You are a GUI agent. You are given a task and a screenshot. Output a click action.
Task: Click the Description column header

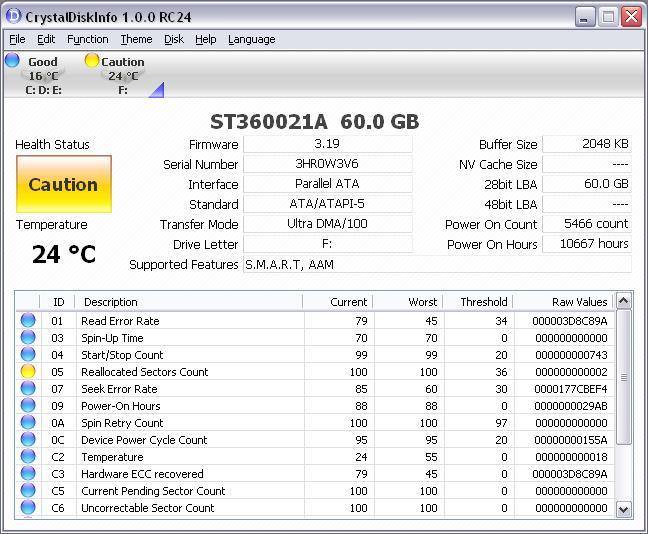pos(189,302)
